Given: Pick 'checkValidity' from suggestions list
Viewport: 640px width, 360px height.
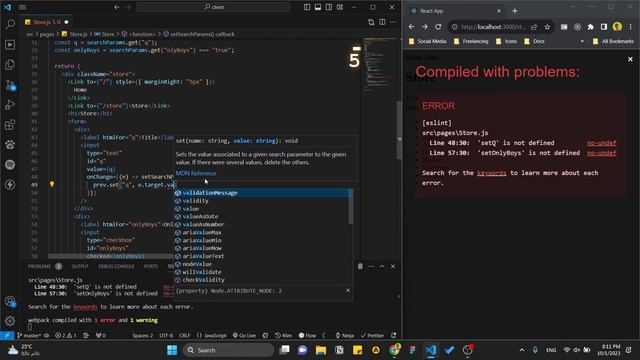Looking at the screenshot, I should pos(261,280).
